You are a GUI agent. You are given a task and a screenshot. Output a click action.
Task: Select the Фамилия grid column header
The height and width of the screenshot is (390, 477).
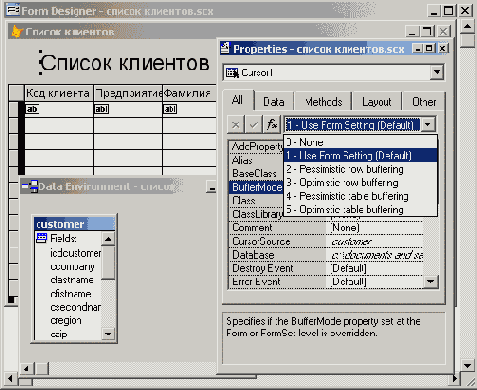tap(189, 93)
